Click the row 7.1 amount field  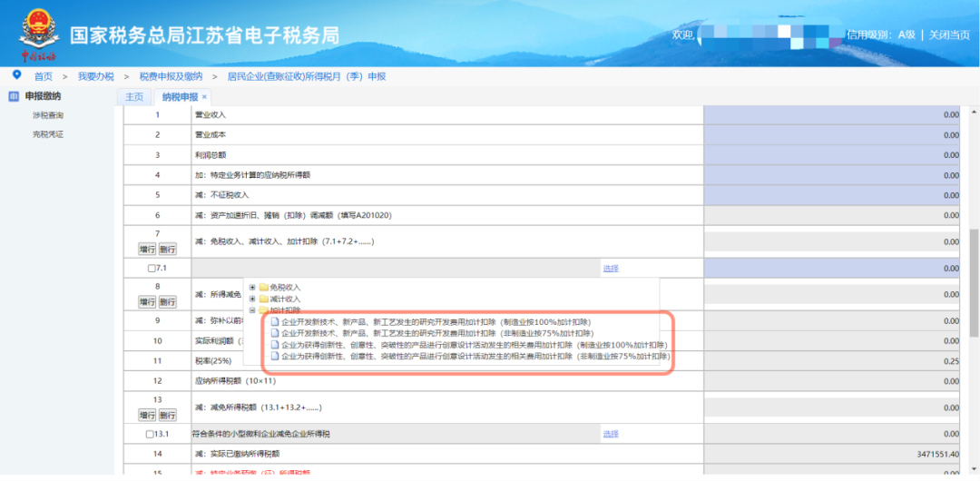click(x=832, y=269)
